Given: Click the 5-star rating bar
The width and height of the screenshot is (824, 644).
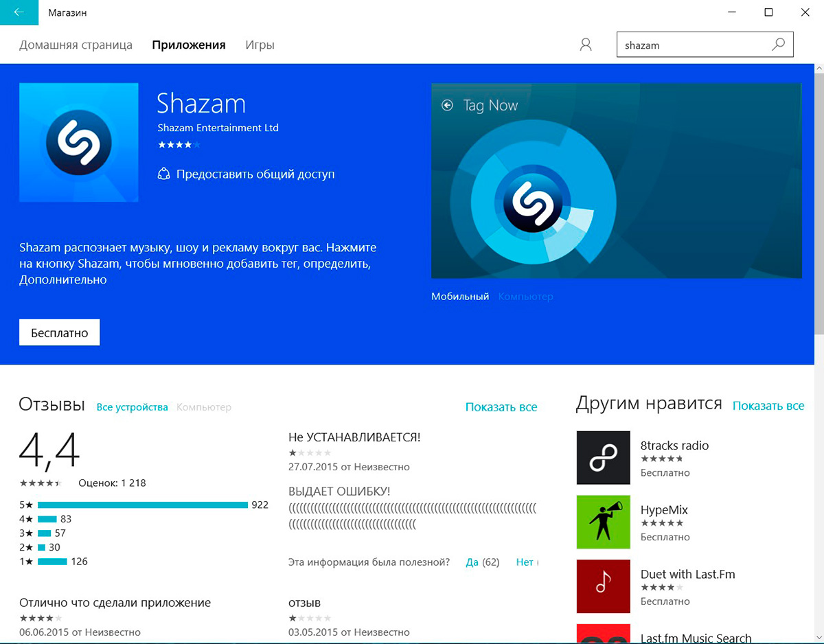Looking at the screenshot, I should tap(143, 505).
